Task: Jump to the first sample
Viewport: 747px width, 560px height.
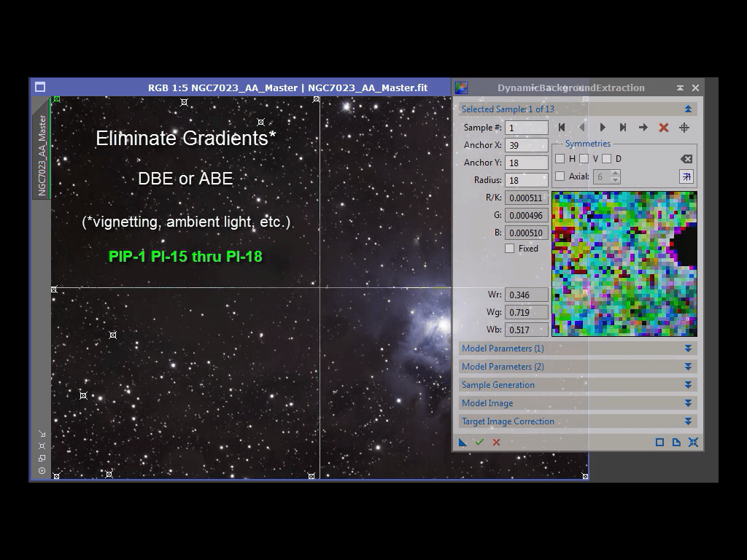Action: pos(562,128)
